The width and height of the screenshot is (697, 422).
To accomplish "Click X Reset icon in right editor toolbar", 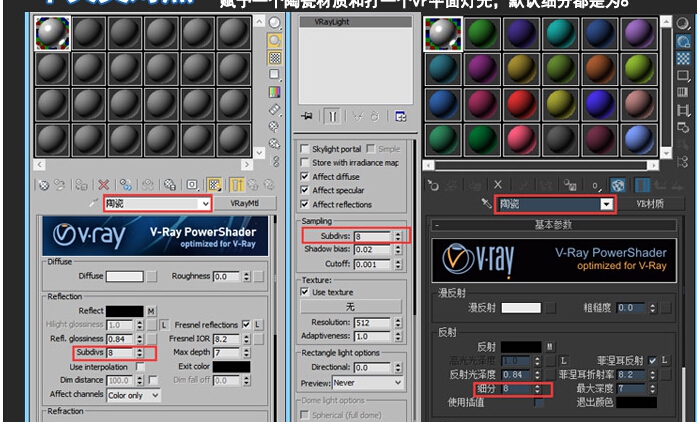I will tap(498, 185).
